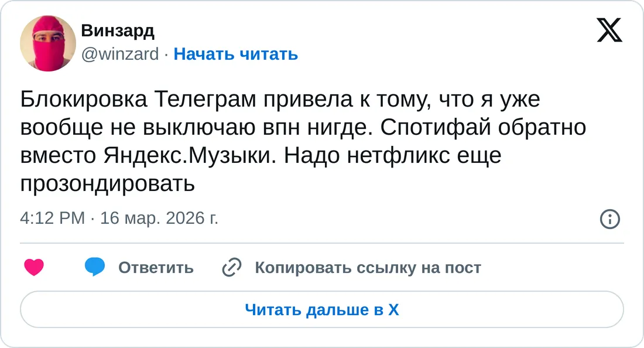
Task: Click the chain link copy icon
Action: [x=232, y=268]
